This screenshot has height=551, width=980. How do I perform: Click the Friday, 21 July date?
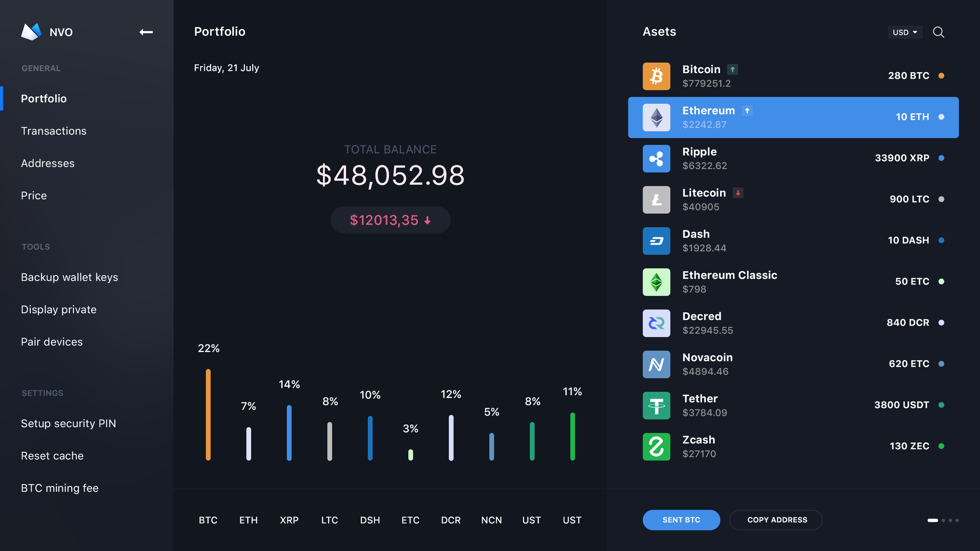tap(226, 68)
